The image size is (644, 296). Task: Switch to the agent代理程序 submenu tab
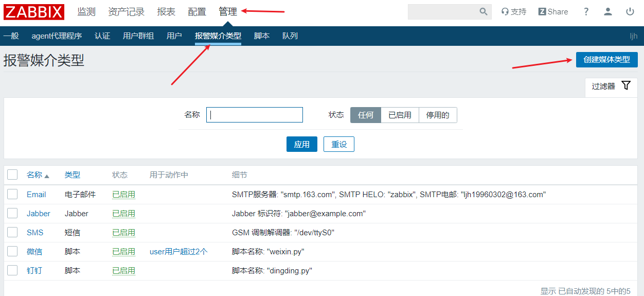tap(57, 36)
